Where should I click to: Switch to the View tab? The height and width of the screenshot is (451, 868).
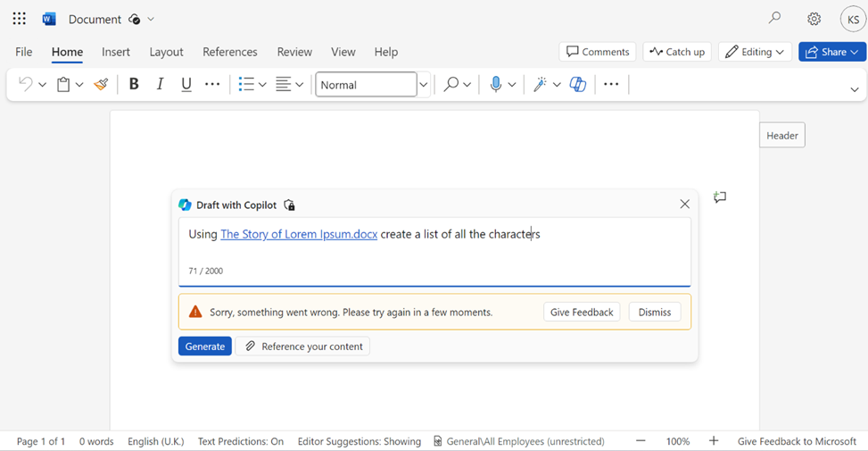343,52
